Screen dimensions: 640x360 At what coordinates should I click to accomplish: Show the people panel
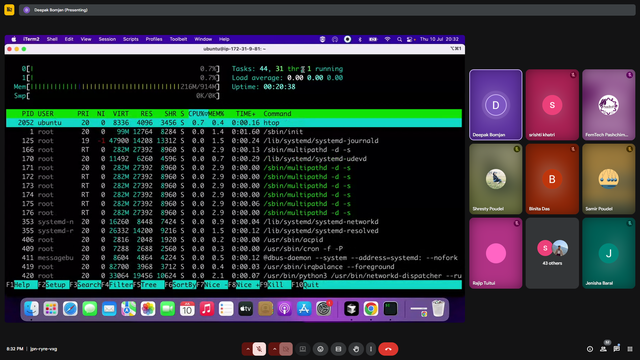(603, 349)
